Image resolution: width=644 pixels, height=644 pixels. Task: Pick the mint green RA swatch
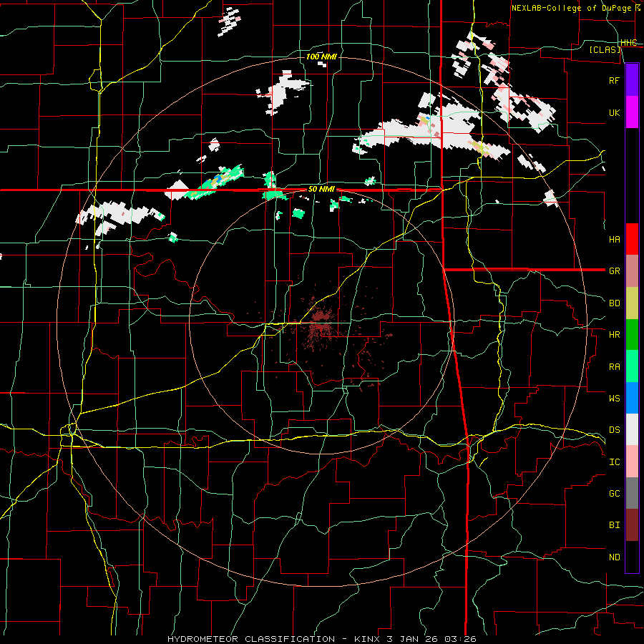(x=632, y=366)
